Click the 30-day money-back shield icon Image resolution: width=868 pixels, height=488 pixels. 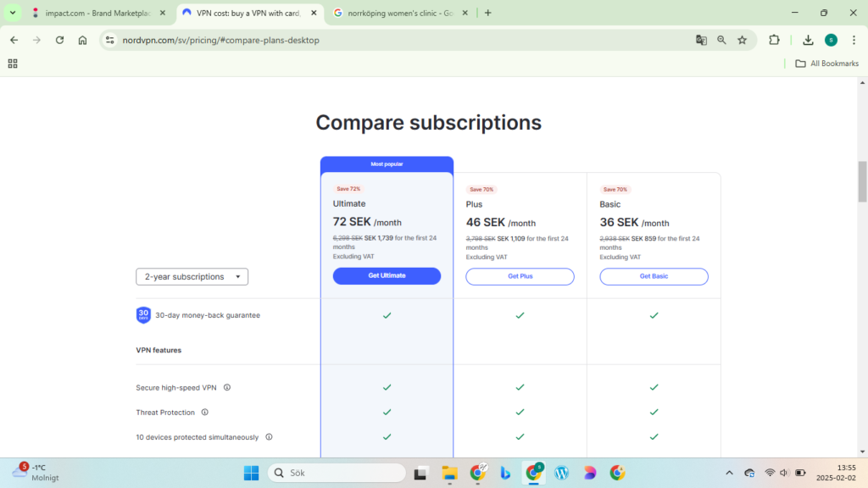143,315
